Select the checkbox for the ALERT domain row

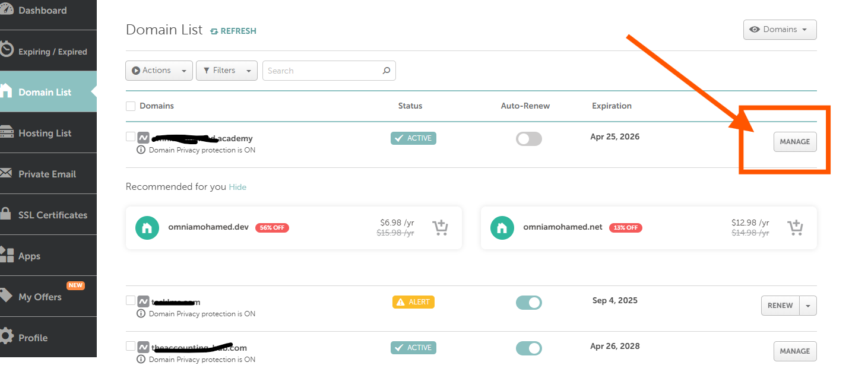click(x=131, y=300)
